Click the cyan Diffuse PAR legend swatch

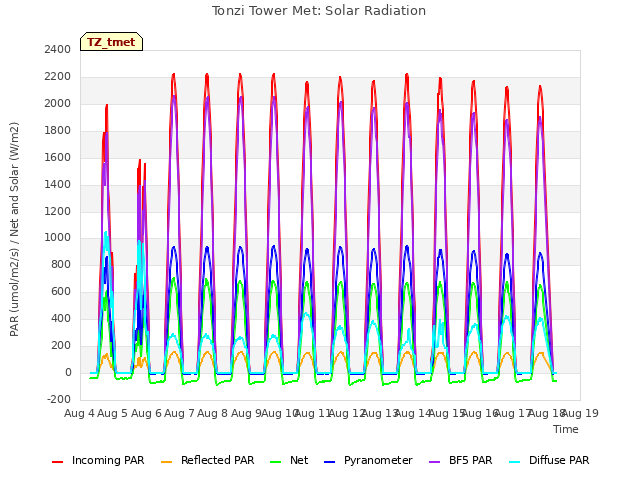[515, 462]
